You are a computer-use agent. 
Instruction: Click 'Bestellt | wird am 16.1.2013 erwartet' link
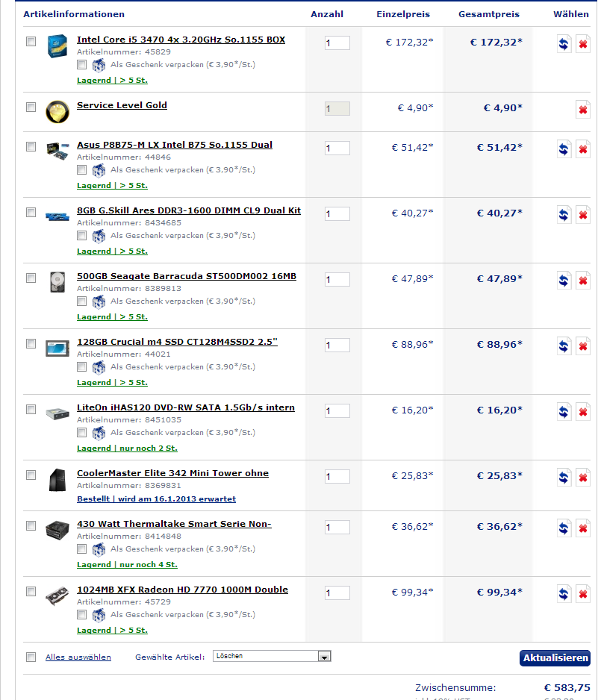(x=156, y=499)
